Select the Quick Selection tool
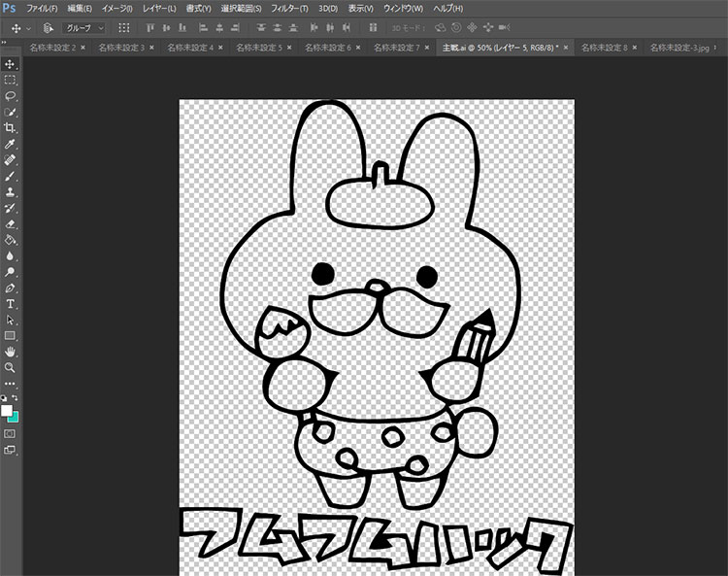 click(x=10, y=112)
